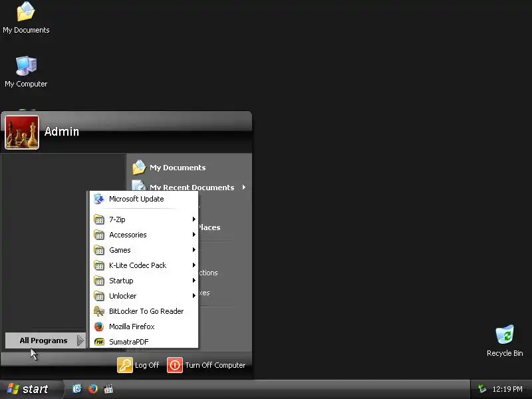
Task: Open the 7-Zip program folder
Action: [144, 219]
